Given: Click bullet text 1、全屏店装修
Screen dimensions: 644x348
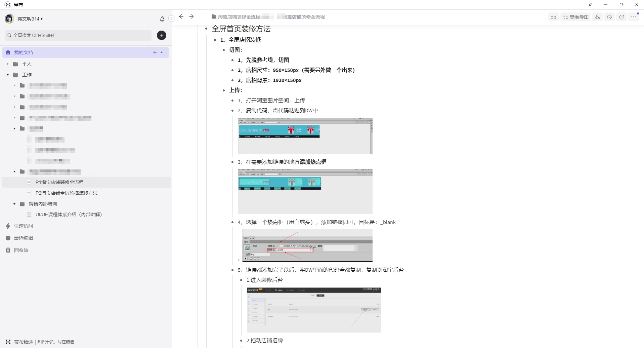Looking at the screenshot, I should [241, 40].
